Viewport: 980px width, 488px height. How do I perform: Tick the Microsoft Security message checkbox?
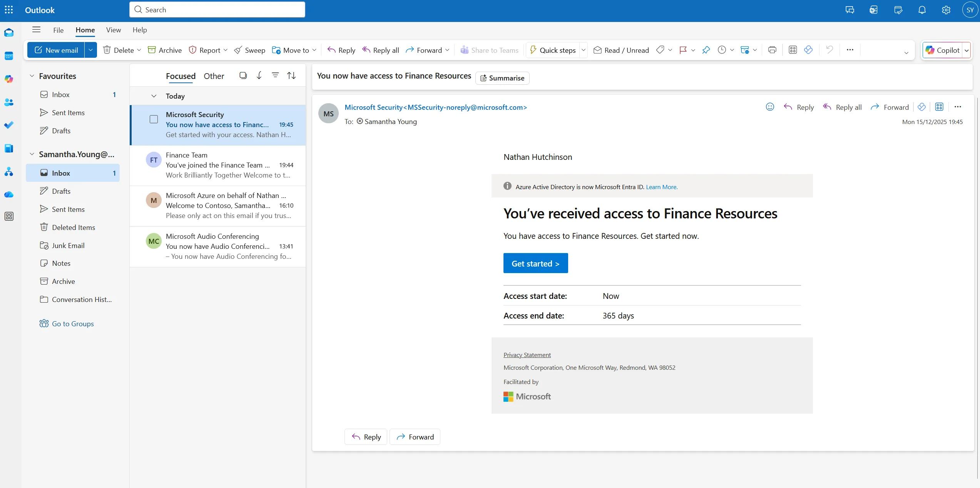click(x=154, y=119)
